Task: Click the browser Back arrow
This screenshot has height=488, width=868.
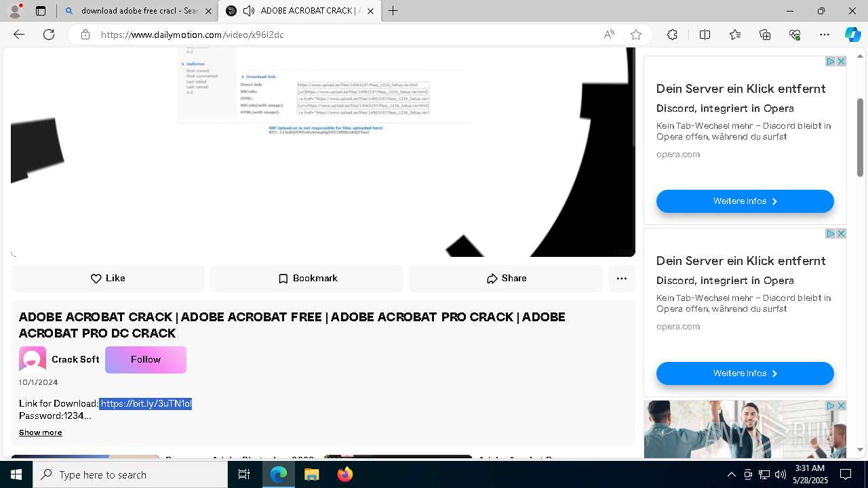Action: coord(19,35)
